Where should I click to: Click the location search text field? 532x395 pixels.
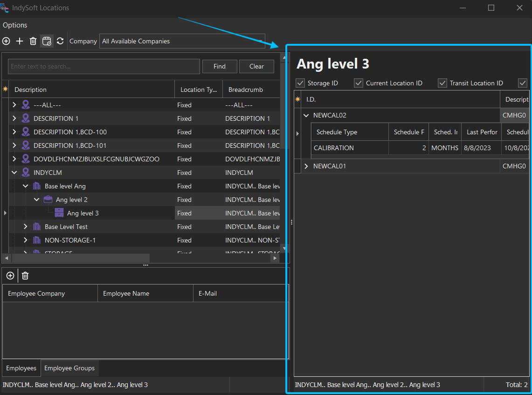(104, 66)
